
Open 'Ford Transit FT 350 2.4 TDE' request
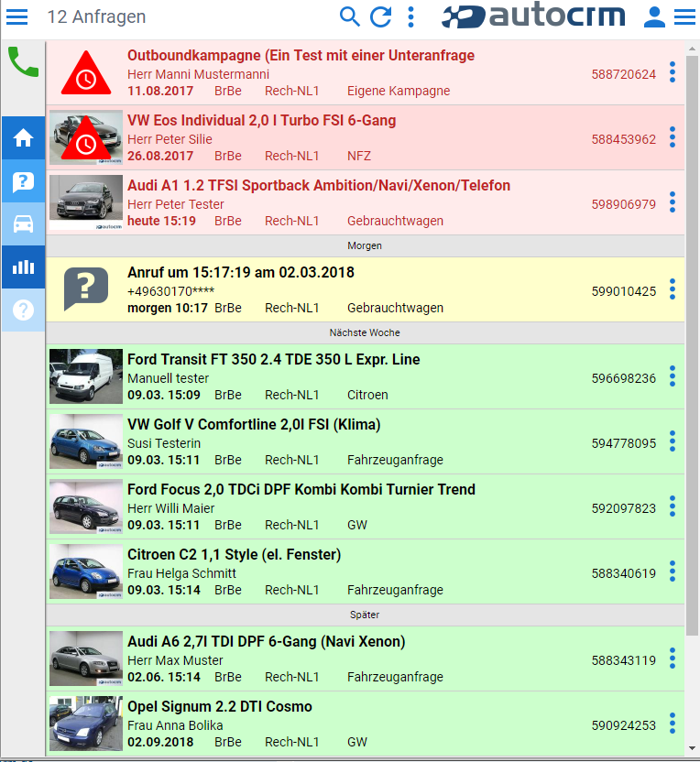274,359
